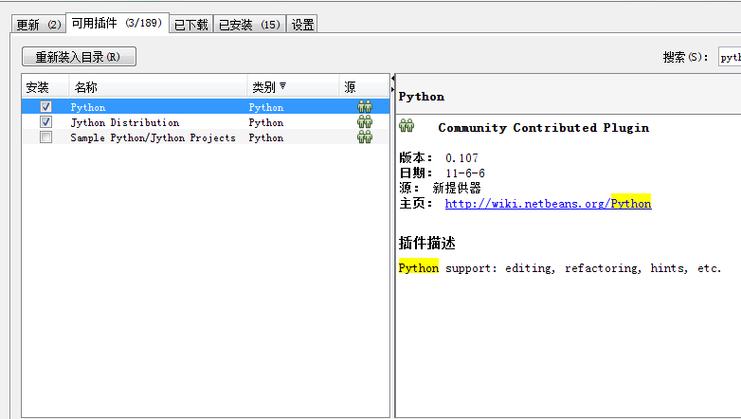Switch to the 更新 (2) tab
Image resolution: width=741 pixels, height=419 pixels.
pos(38,24)
